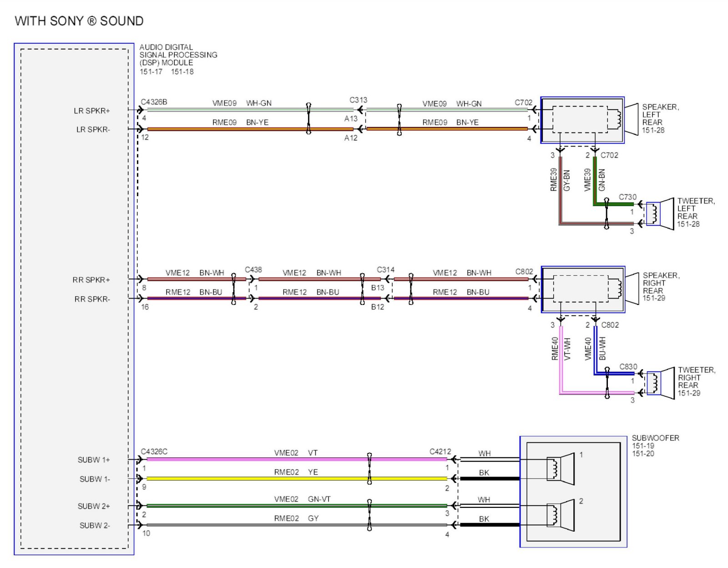Click the pink VT subwoofer wire line
Screen dimensions: 728x568
click(x=297, y=460)
